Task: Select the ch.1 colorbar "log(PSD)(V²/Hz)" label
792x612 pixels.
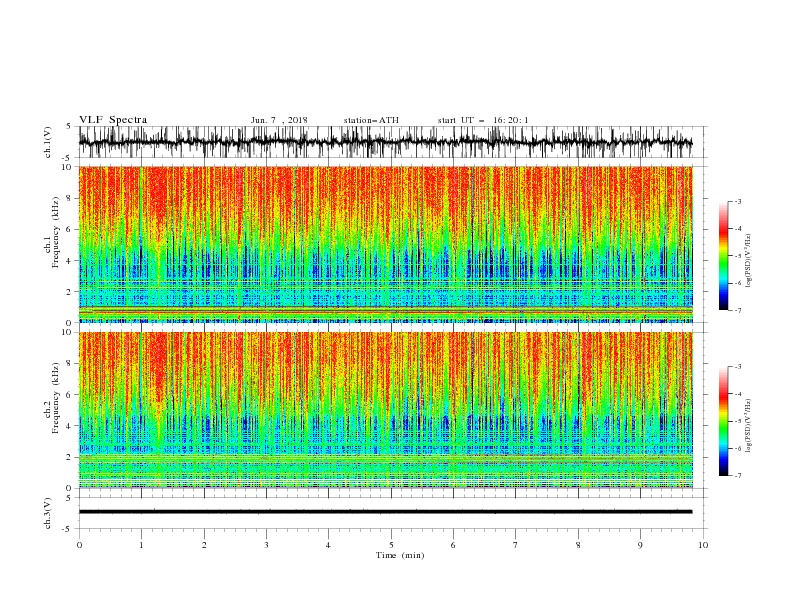Action: [x=749, y=261]
